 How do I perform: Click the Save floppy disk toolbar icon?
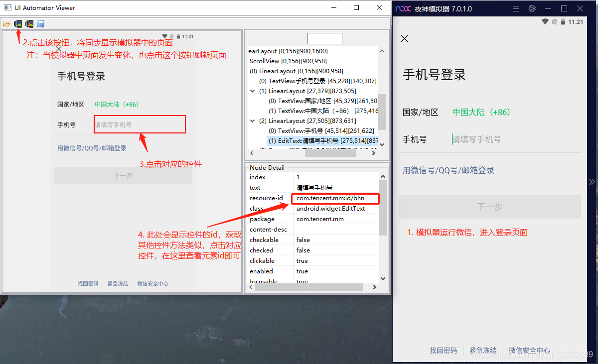pyautogui.click(x=41, y=23)
